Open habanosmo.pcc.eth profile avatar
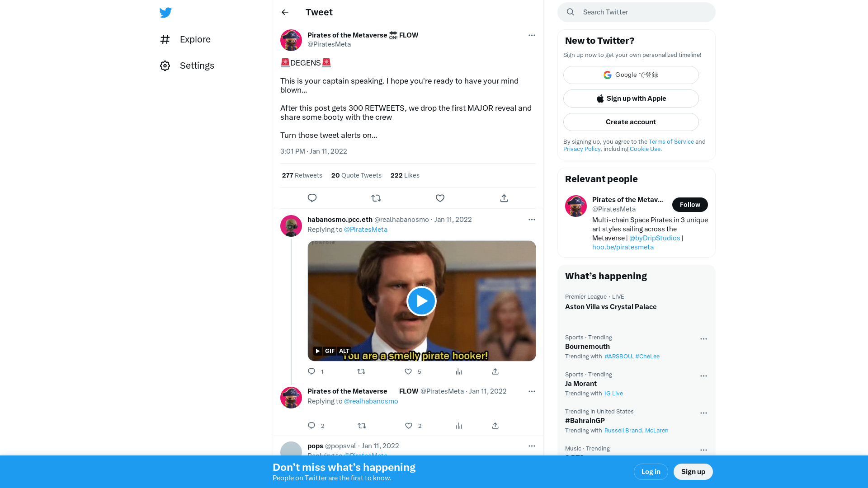Viewport: 868px width, 488px height. pos(291,226)
